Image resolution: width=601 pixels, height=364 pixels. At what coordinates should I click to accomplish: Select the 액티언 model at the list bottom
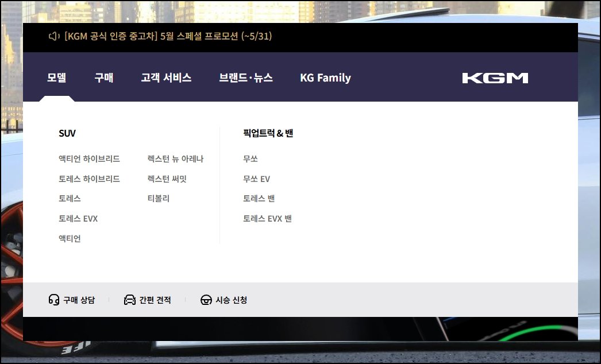click(x=70, y=238)
